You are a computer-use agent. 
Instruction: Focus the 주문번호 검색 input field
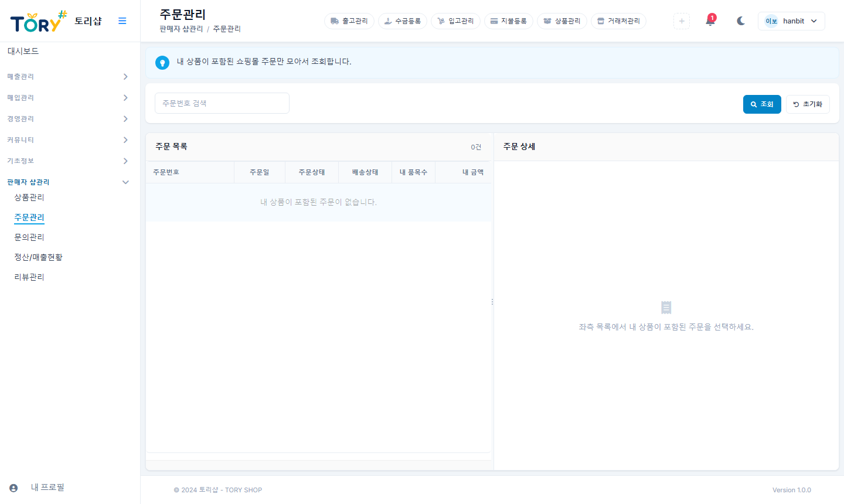point(222,103)
